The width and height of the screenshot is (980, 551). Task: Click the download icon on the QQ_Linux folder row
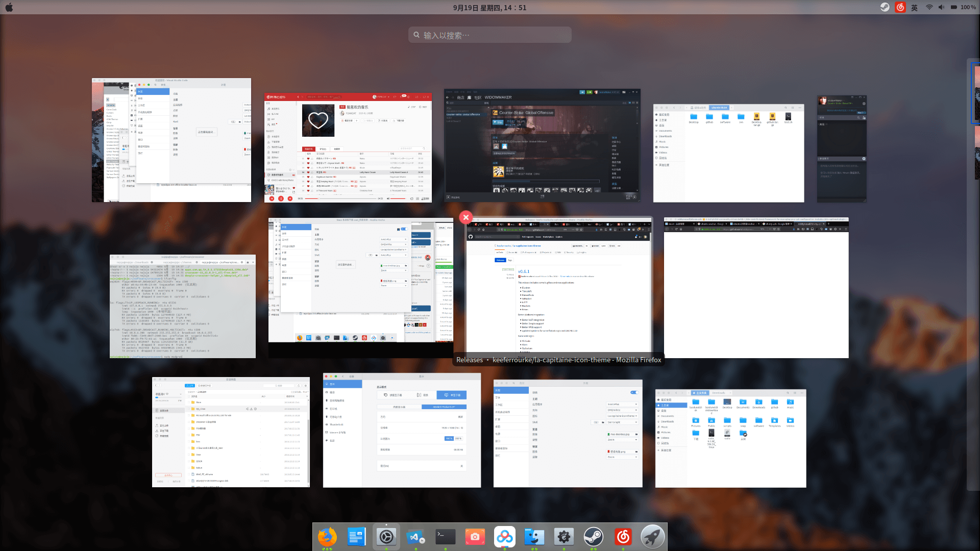click(251, 409)
